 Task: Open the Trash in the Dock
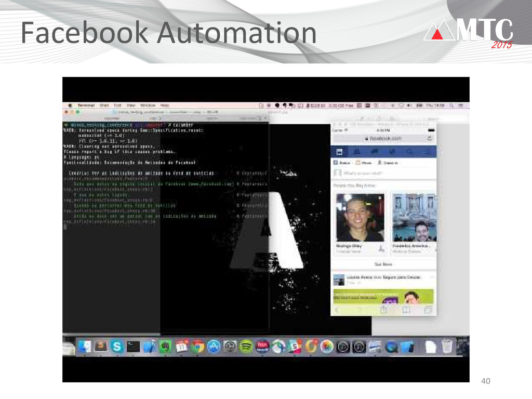(447, 347)
